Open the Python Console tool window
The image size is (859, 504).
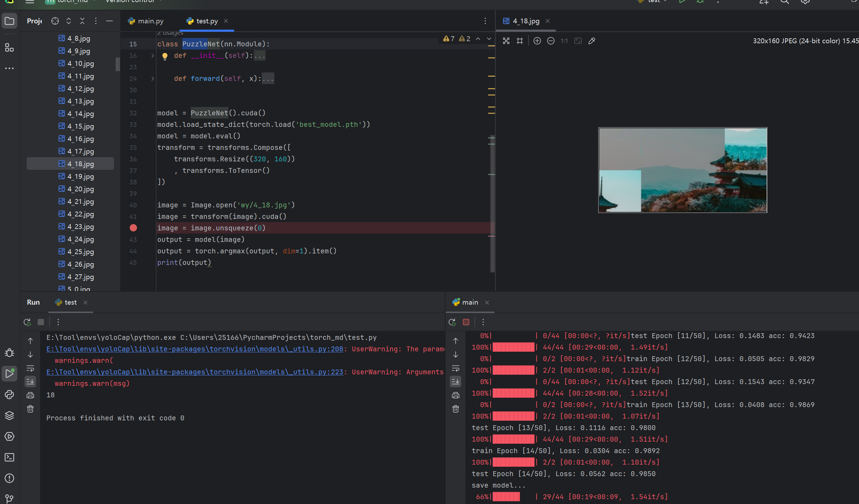[9, 395]
